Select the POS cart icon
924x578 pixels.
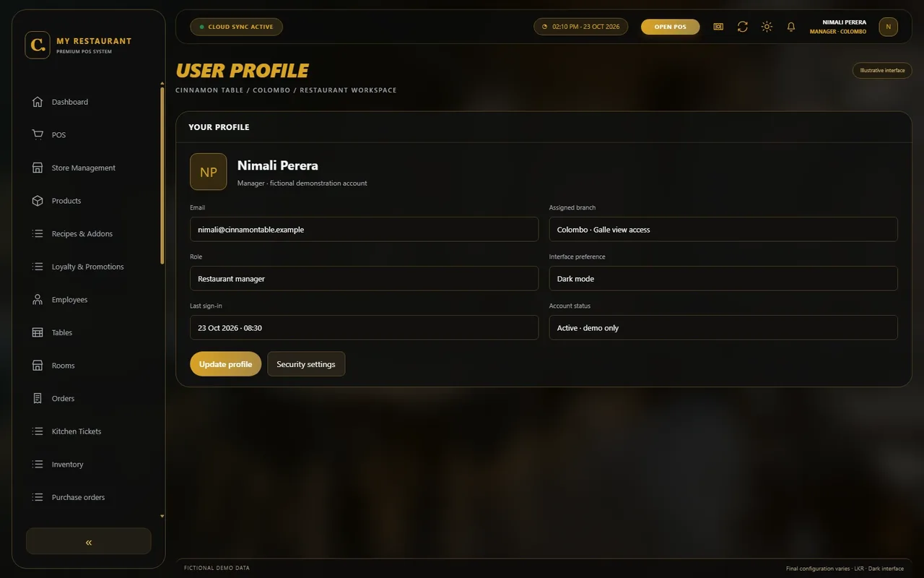(38, 134)
